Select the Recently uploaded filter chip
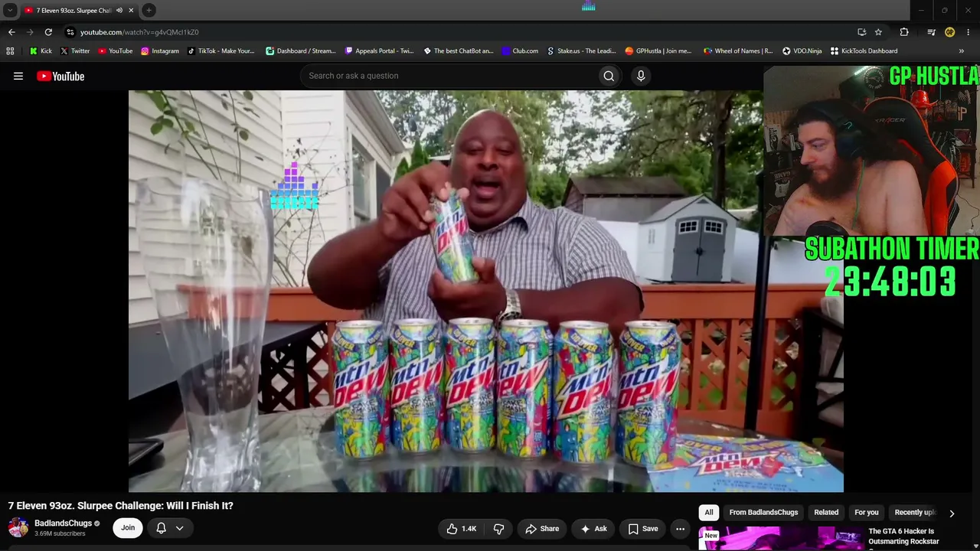The width and height of the screenshot is (980, 551). pos(914,513)
